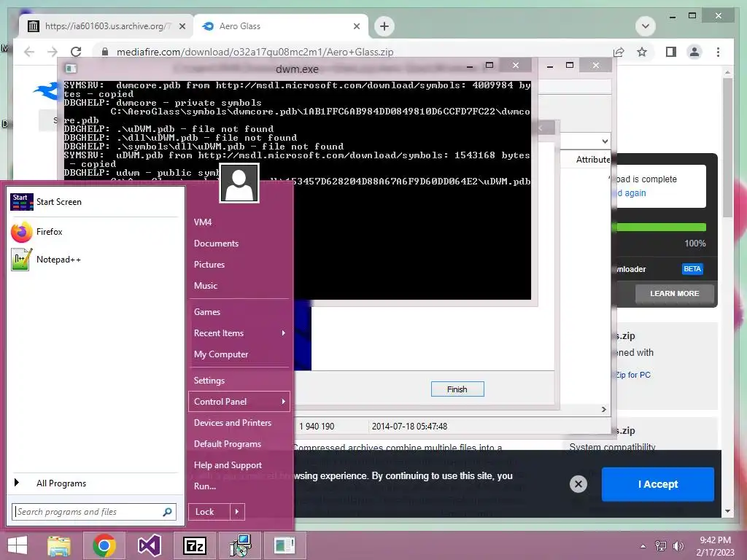Click the share page icon in address bar
This screenshot has width=747, height=560.
click(x=619, y=52)
